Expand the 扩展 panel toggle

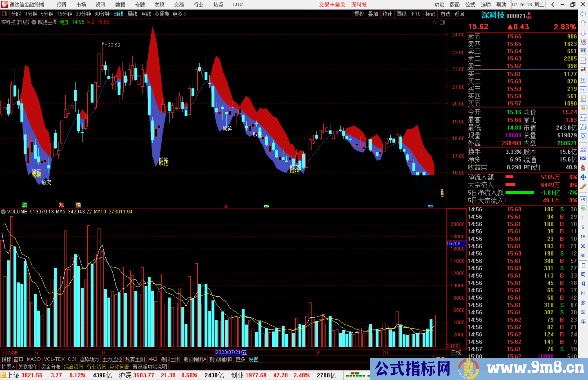pos(8,367)
